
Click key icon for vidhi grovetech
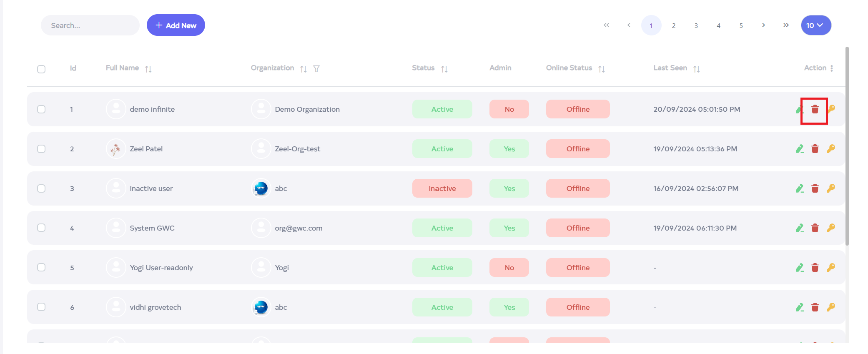(x=830, y=307)
